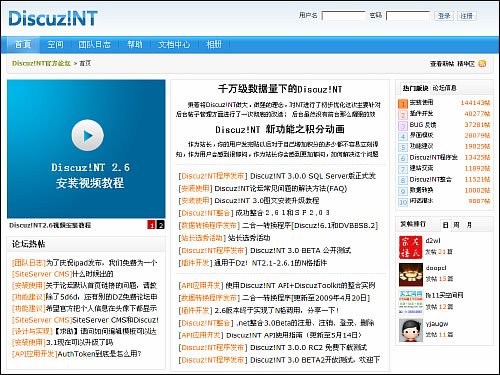Open Discuz!NT 3.0 BETA2开放测试 post

pos(315,360)
